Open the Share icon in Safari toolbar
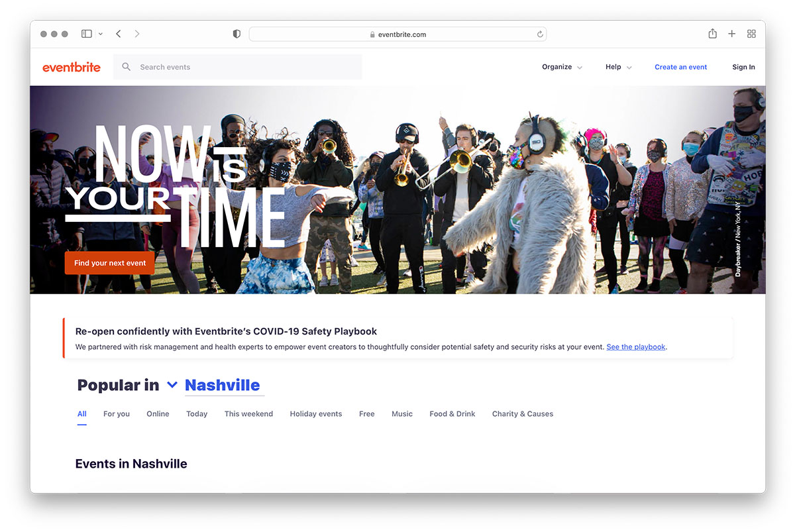This screenshot has height=532, width=795. click(712, 33)
